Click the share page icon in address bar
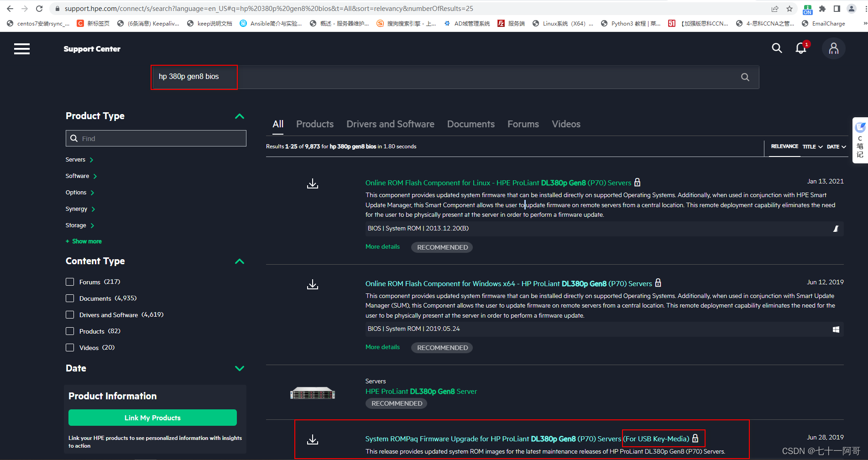Screen dimensions: 868x460 coord(775,9)
